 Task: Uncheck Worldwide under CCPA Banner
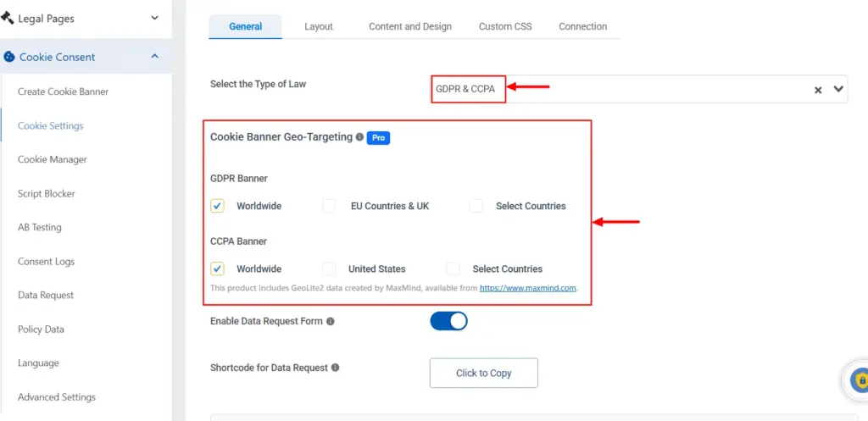point(217,269)
